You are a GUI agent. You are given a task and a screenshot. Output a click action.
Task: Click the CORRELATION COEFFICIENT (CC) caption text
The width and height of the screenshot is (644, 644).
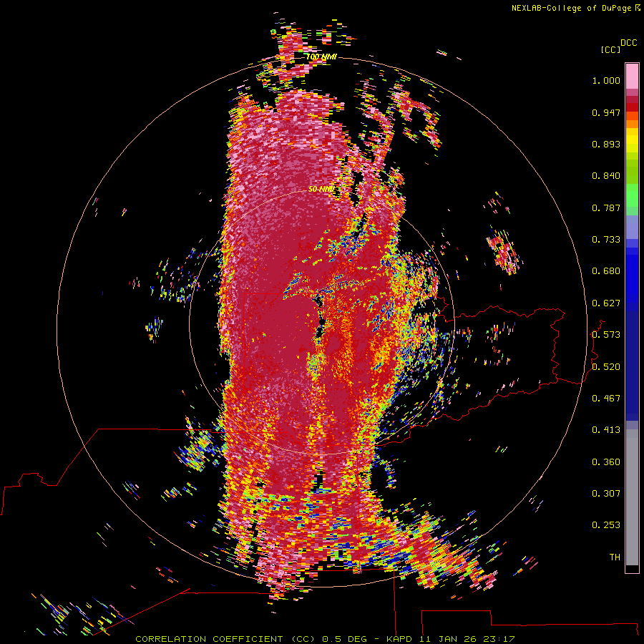tap(225, 639)
